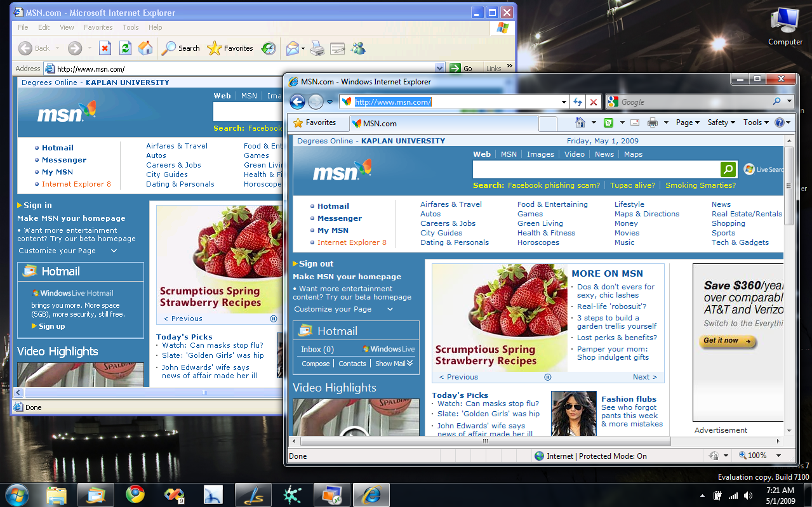Click the Messenger icon in the old IE toolbar
The image size is (812, 507).
[358, 48]
